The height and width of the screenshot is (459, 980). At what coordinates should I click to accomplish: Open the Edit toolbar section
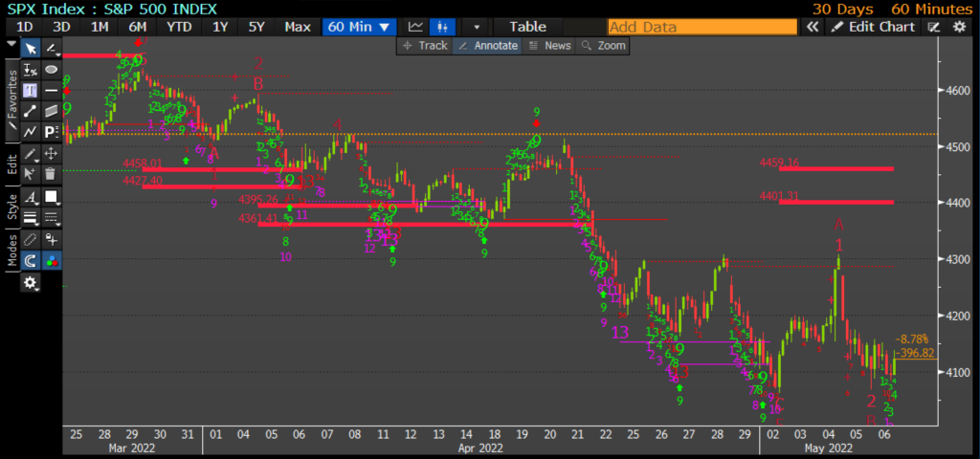tap(11, 164)
